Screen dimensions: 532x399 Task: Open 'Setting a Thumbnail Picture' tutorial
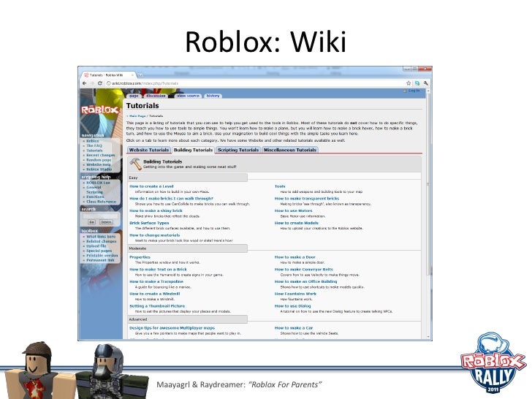(157, 306)
